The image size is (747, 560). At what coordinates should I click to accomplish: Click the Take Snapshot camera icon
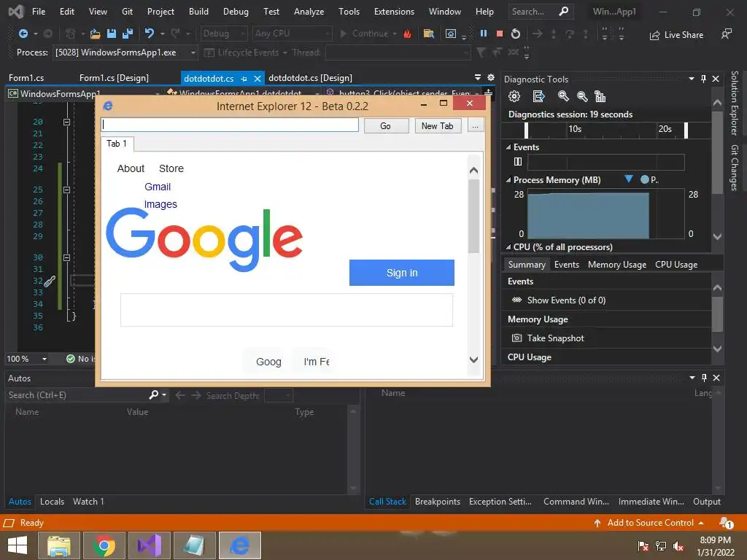(x=516, y=338)
